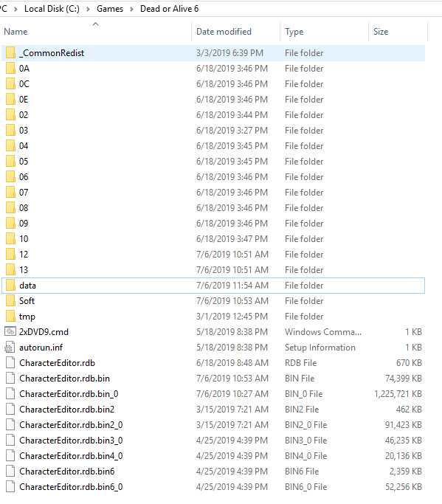This screenshot has height=504, width=442.
Task: Expand breadcrumb chevron after Local Disk (C:)
Action: [x=88, y=10]
